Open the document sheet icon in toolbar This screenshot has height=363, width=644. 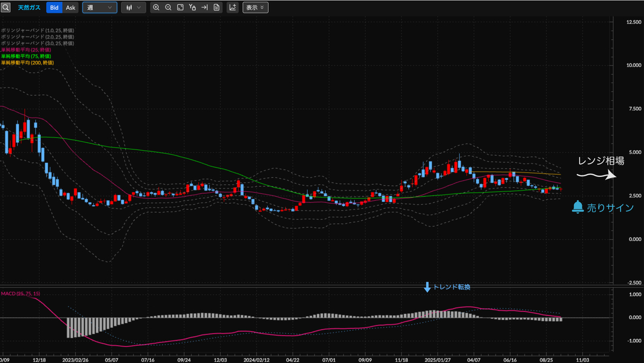[216, 8]
